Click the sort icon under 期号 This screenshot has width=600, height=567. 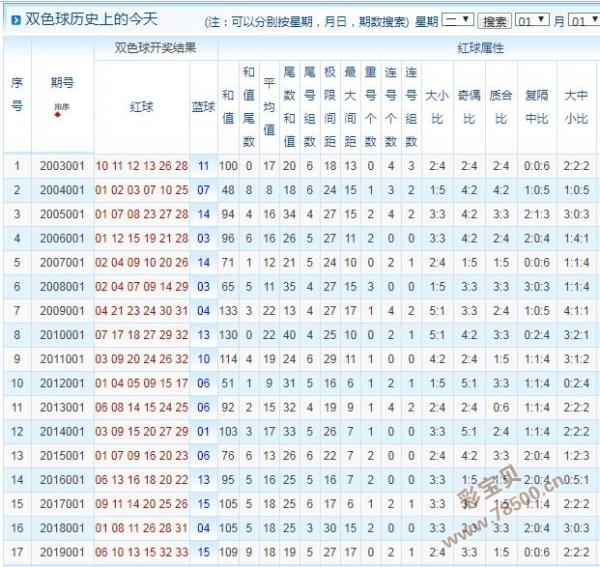click(x=58, y=114)
